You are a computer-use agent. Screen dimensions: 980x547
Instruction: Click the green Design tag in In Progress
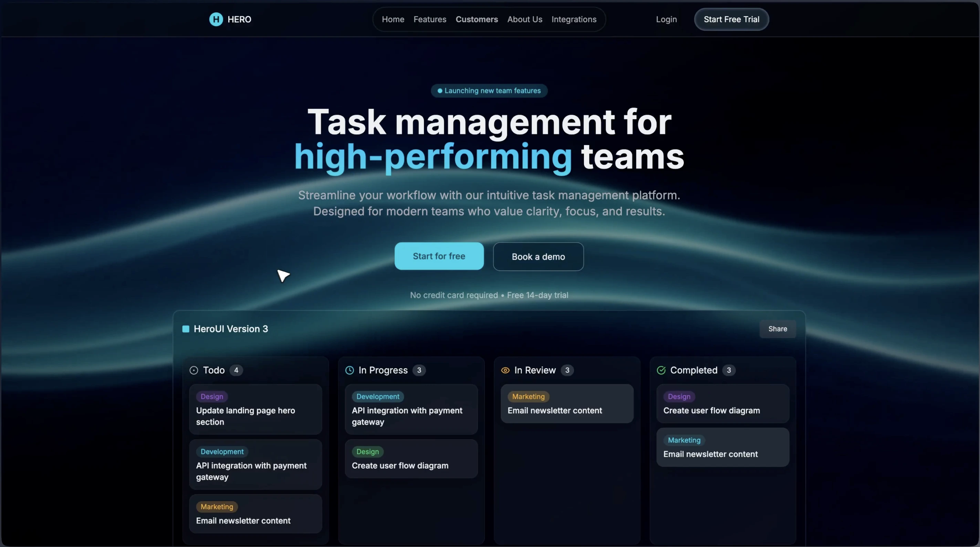[x=367, y=452]
